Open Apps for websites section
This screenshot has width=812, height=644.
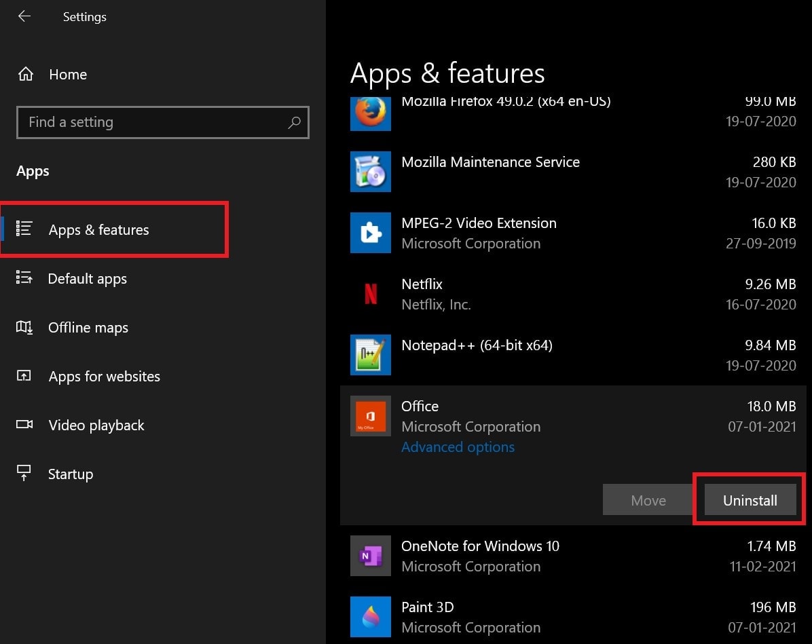pyautogui.click(x=104, y=377)
